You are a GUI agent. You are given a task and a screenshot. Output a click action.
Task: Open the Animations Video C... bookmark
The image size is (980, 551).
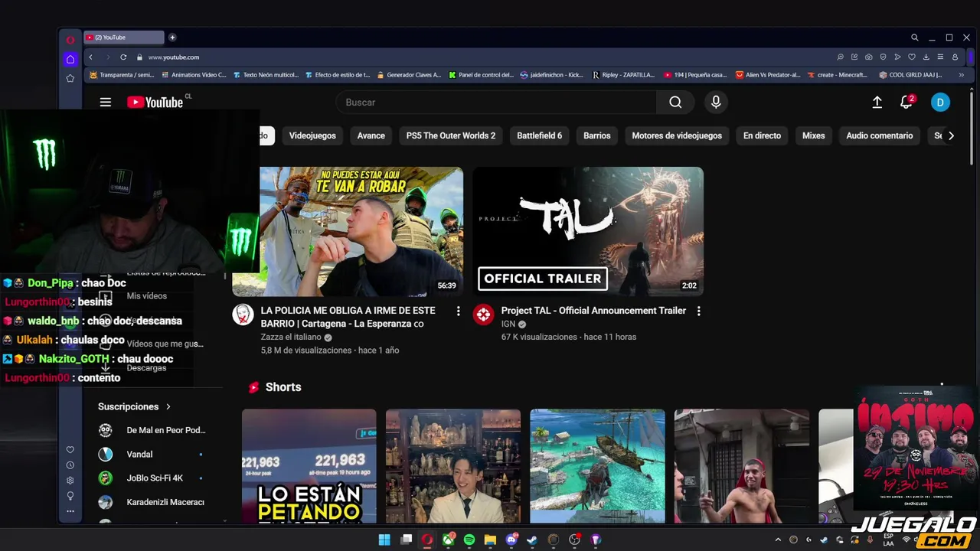point(193,75)
